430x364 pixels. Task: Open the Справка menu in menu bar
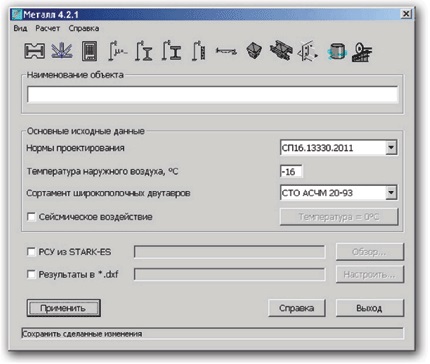coord(84,28)
